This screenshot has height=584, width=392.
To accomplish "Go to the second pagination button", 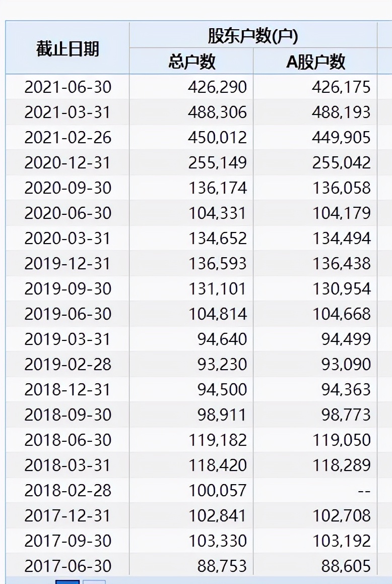I will click(94, 581).
